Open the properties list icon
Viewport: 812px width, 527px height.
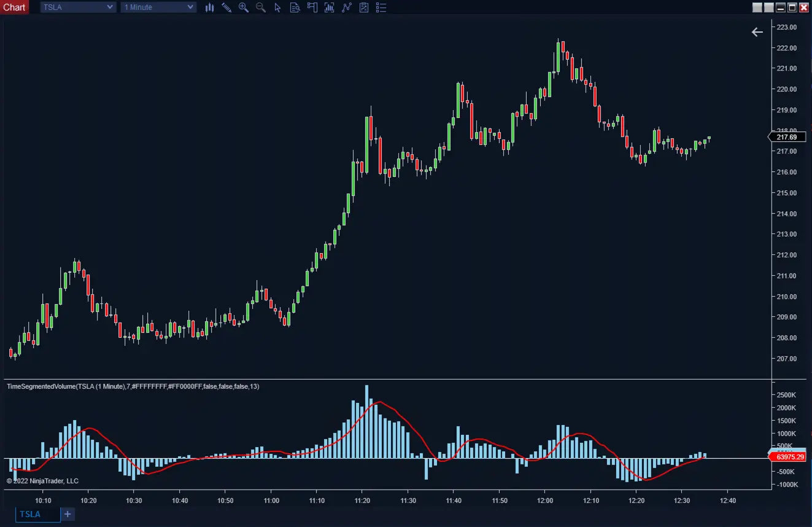pos(381,7)
